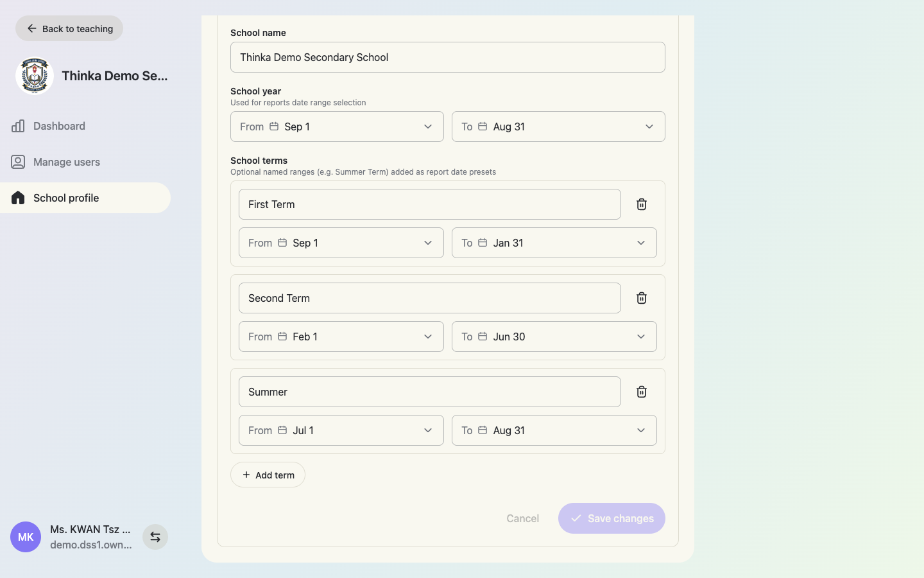
Task: Click the Dashboard chart icon
Action: click(x=18, y=126)
